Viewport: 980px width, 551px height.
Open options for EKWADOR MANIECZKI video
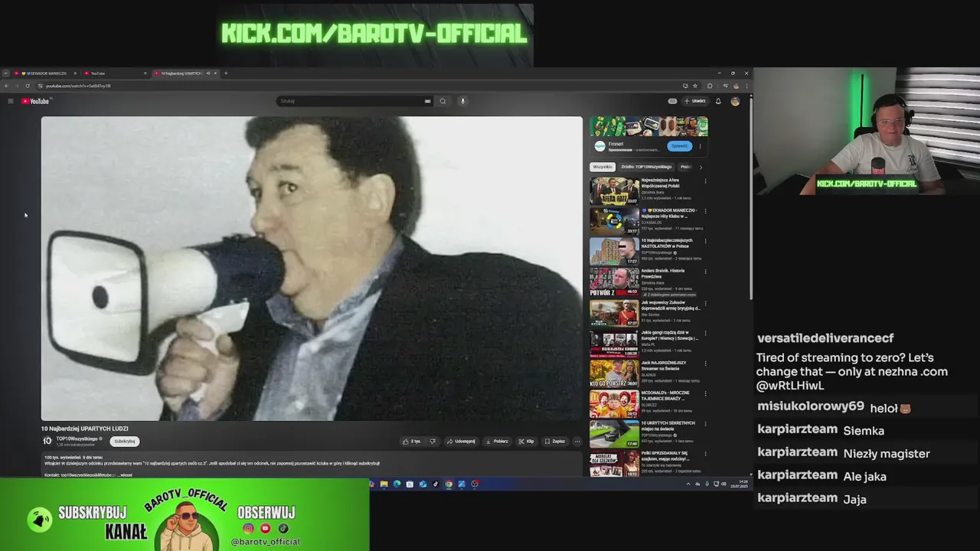click(705, 211)
